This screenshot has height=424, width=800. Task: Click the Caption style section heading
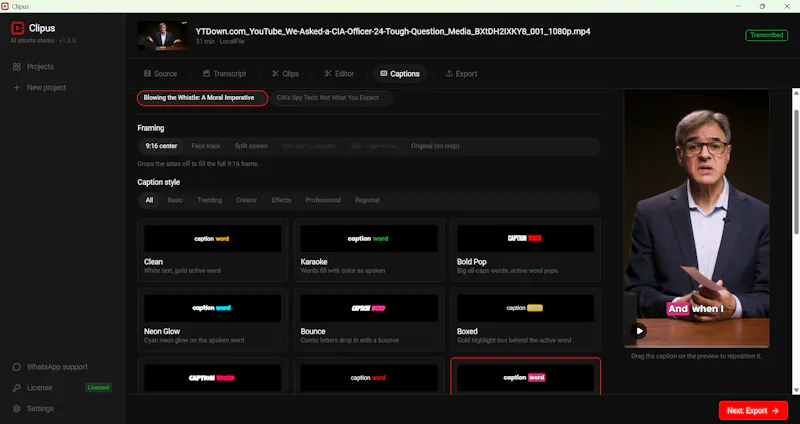(159, 182)
